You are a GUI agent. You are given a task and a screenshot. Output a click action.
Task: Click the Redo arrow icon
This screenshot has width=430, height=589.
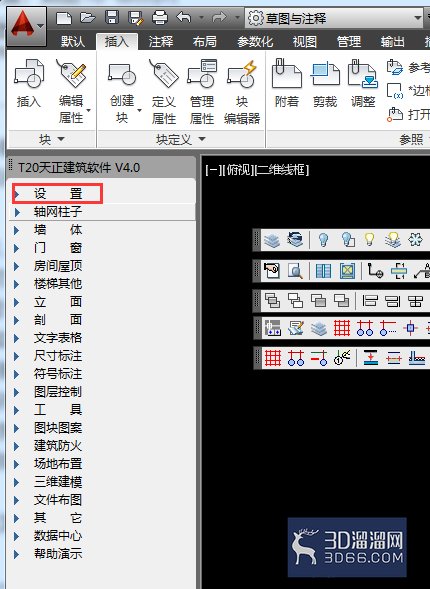219,17
